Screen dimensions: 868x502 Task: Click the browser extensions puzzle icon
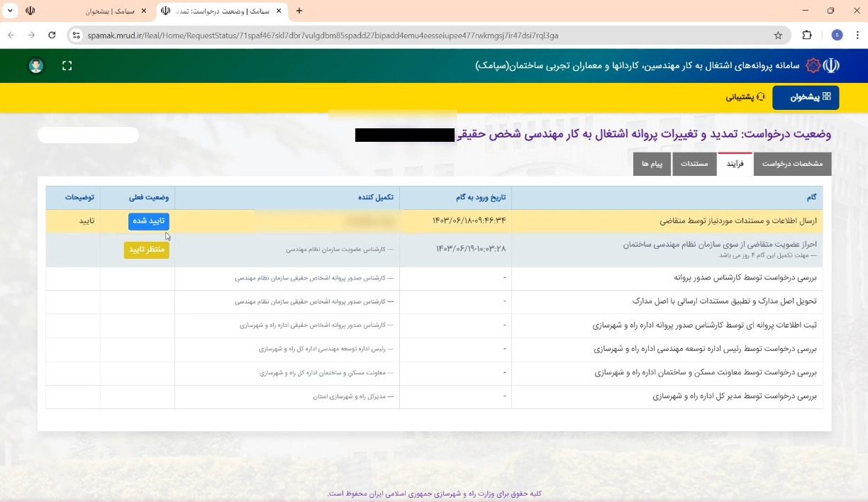(807, 35)
